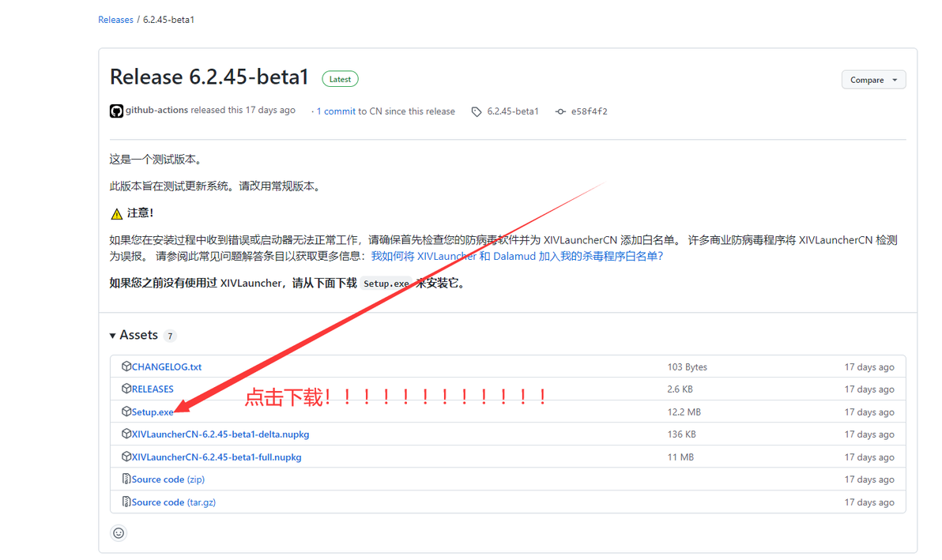Image resolution: width=942 pixels, height=560 pixels.
Task: Open the 1 commit link
Action: click(336, 111)
